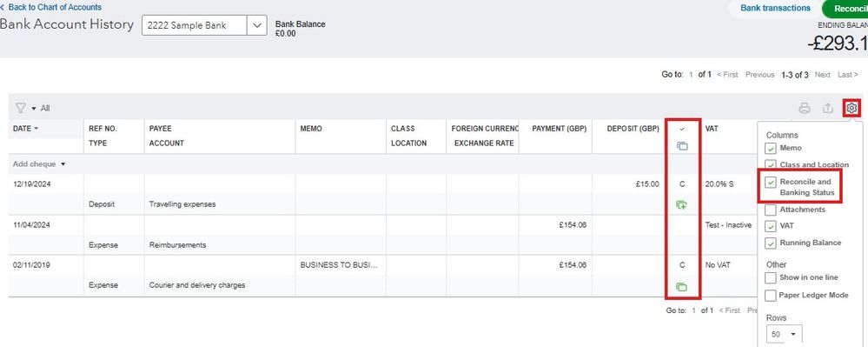Click green banking status icon in Courier row
Screen dimensions: 868x347
pos(681,287)
